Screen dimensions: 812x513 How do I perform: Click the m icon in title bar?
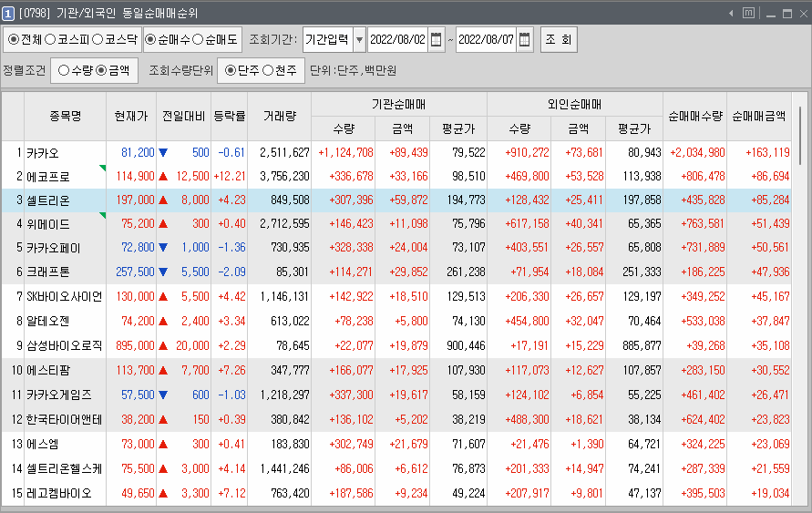tap(748, 14)
